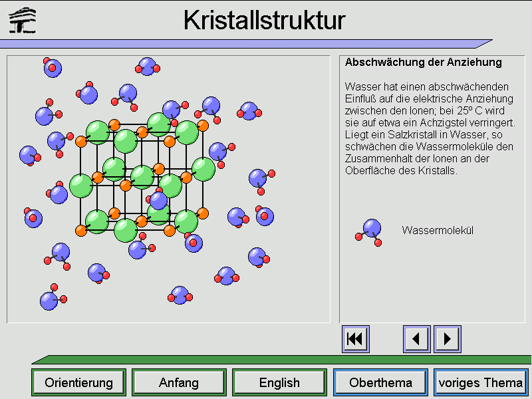Viewport: 532px width, 399px height.
Task: Advance to the next page with the right arrow
Action: (448, 339)
